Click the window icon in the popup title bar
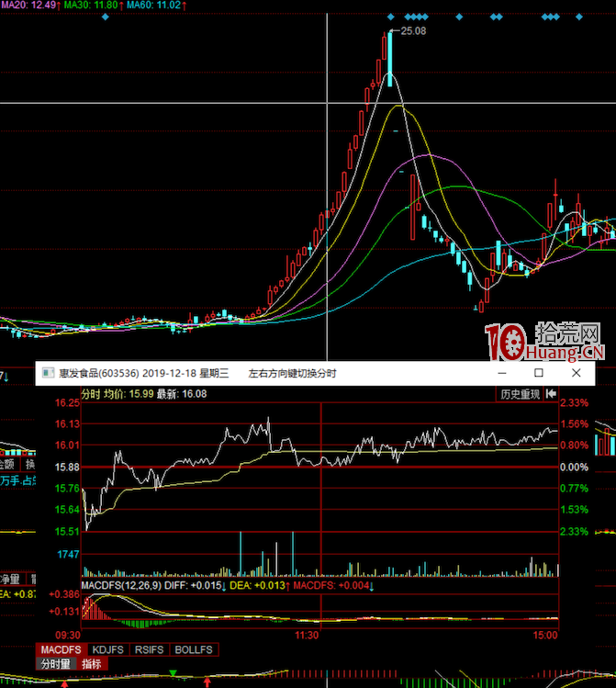The width and height of the screenshot is (616, 688). tap(48, 373)
